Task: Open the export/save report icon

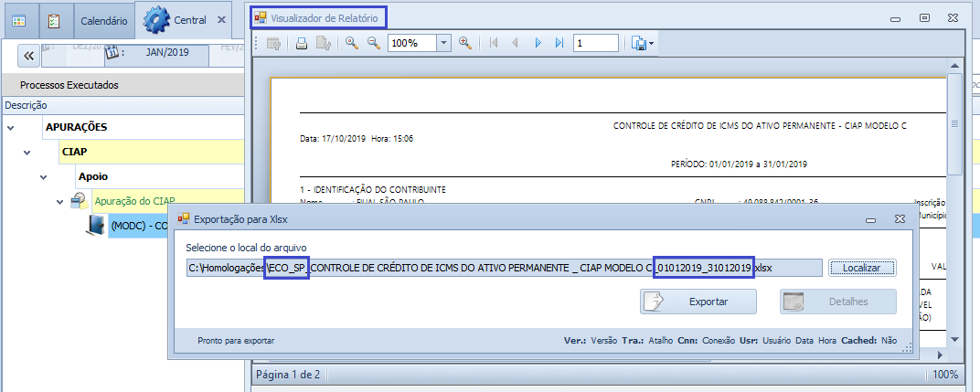Action: point(641,43)
